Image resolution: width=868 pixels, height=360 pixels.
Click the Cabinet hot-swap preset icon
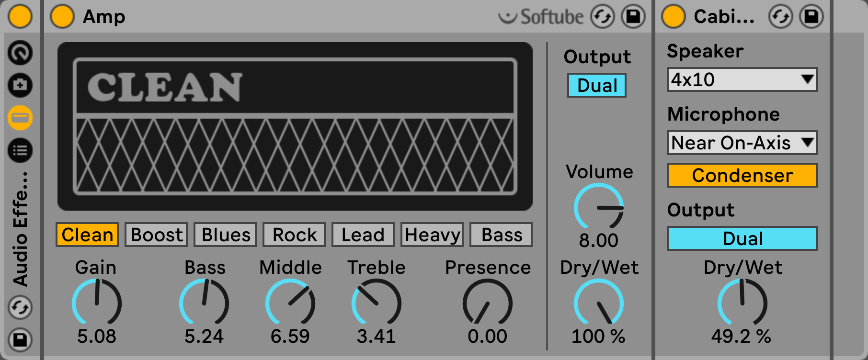[780, 17]
